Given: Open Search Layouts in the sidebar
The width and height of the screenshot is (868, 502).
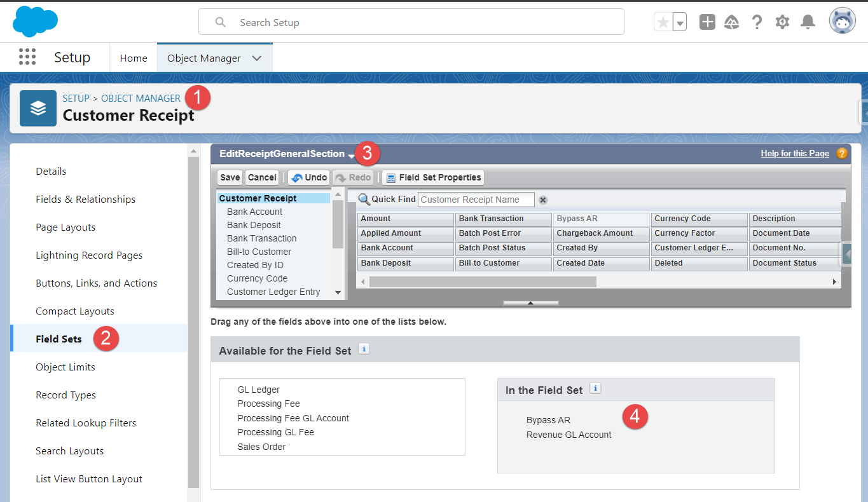Looking at the screenshot, I should 69,451.
